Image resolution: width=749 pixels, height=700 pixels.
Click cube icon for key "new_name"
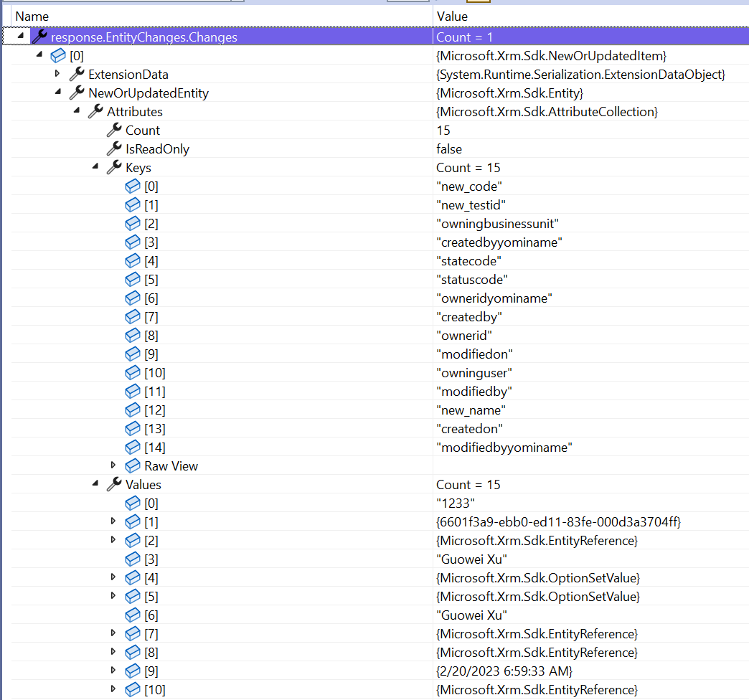coord(132,410)
